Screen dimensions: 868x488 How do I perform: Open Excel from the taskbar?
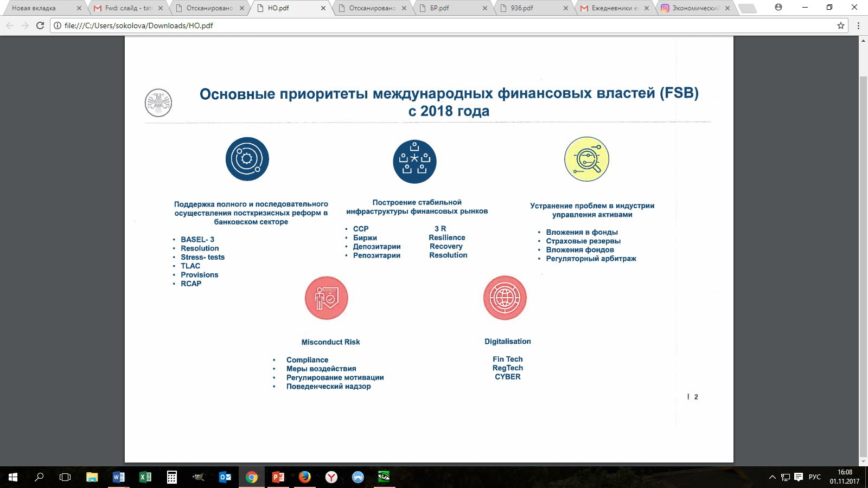(145, 477)
